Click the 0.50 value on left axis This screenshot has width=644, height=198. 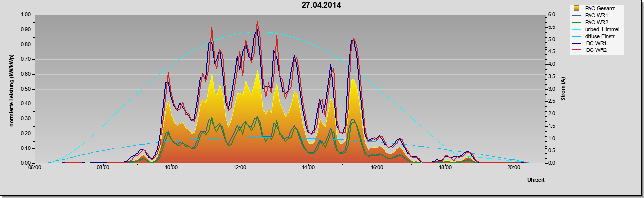pos(25,89)
